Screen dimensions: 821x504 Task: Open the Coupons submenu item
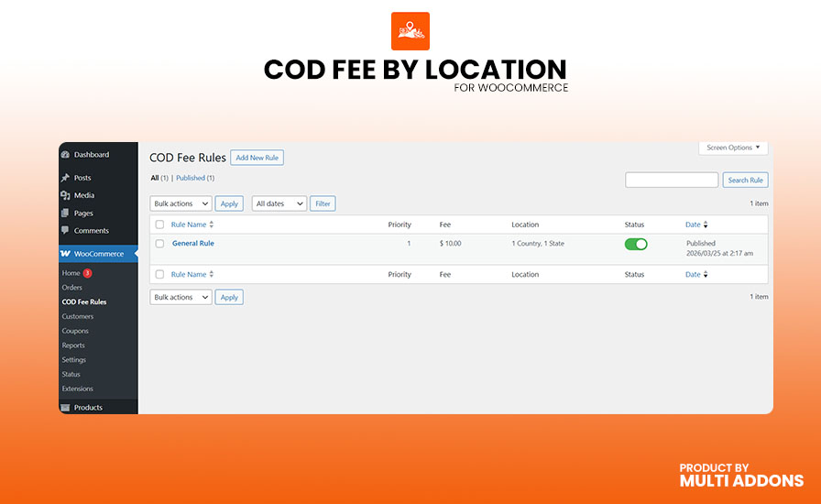click(75, 331)
